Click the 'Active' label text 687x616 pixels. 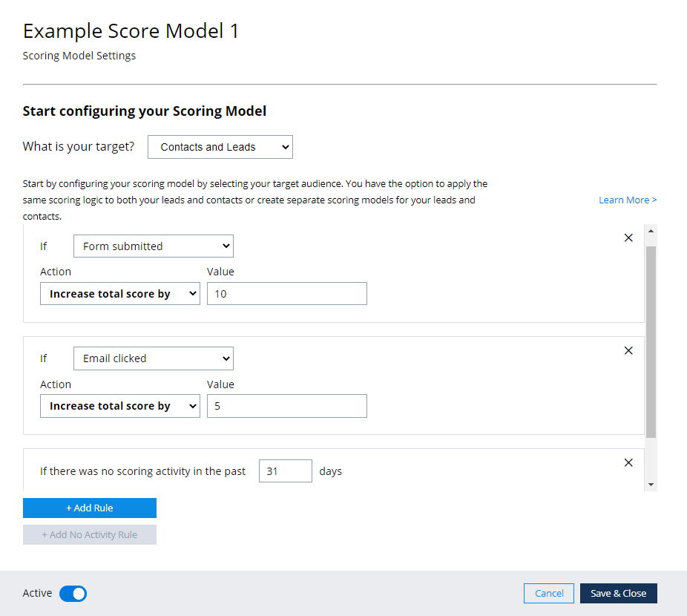point(37,593)
